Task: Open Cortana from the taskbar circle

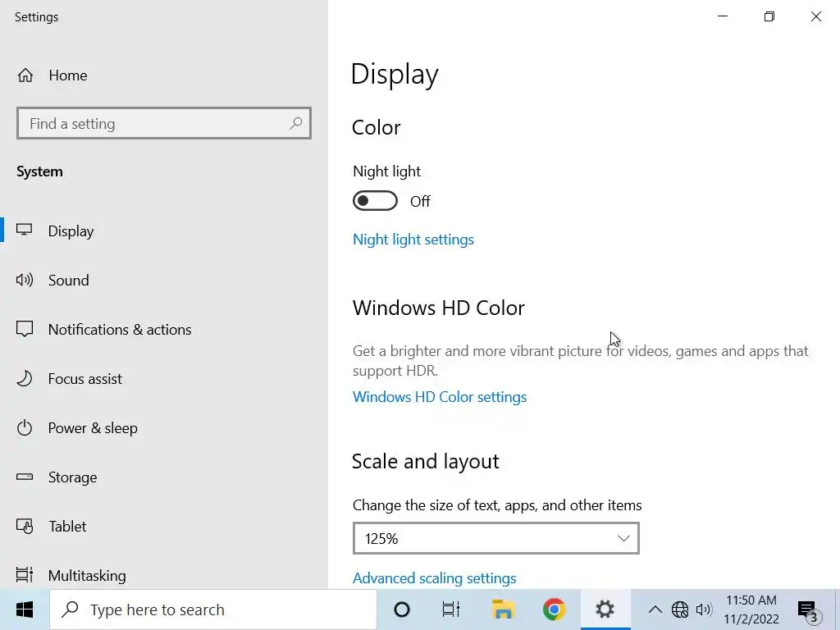Action: (402, 609)
